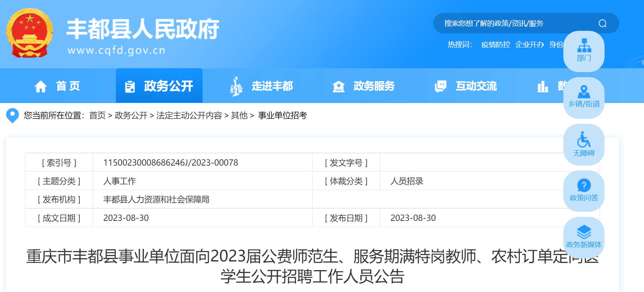Click the 丰都县人民政府 site title

click(143, 29)
